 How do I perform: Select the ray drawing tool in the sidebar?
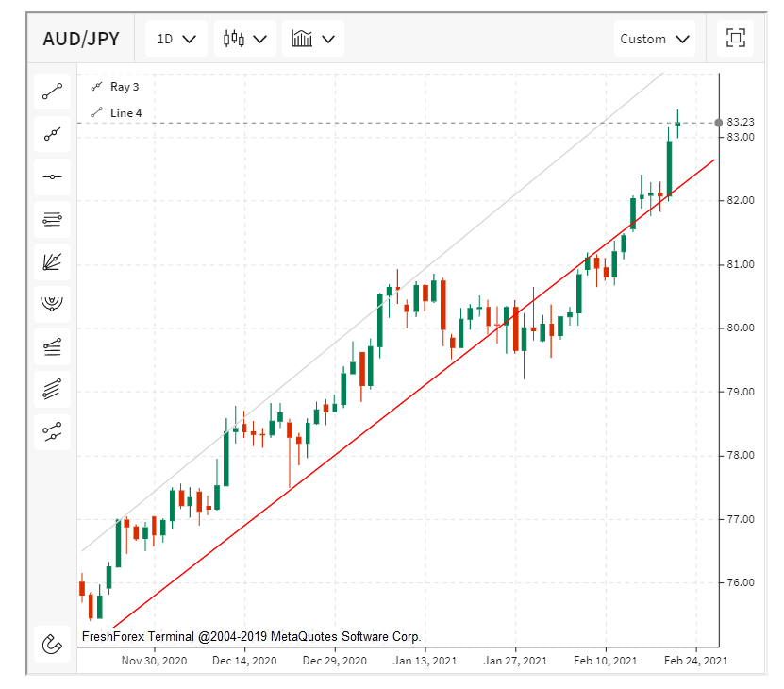[x=53, y=134]
